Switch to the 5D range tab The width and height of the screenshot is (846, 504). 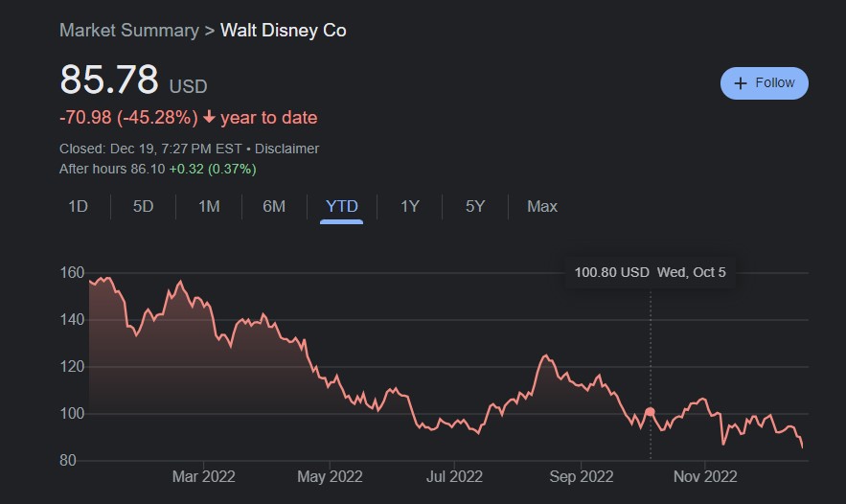click(x=143, y=206)
